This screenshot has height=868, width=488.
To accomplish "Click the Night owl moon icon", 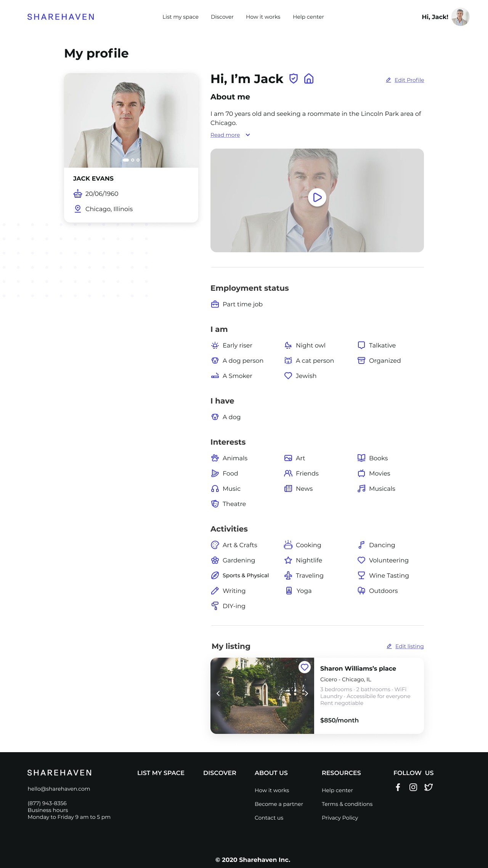I will click(x=288, y=345).
